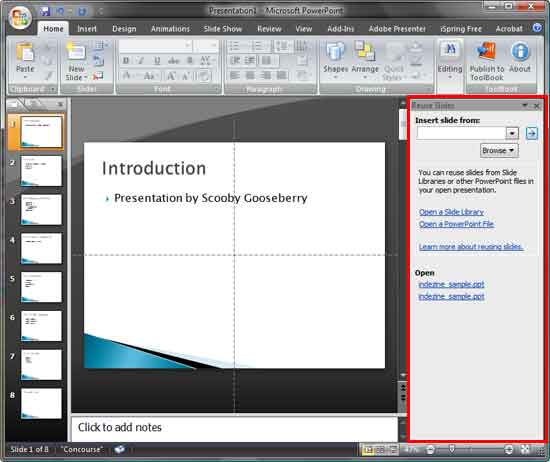
Task: Switch to the Insert tab
Action: tap(87, 29)
